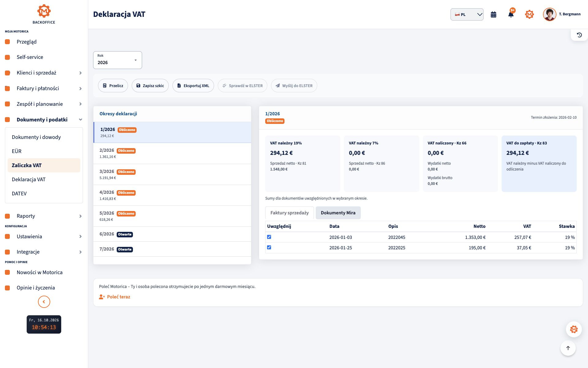Open Deklaracja VAT submenu item
Viewport: 588px width, 368px height.
(44, 179)
